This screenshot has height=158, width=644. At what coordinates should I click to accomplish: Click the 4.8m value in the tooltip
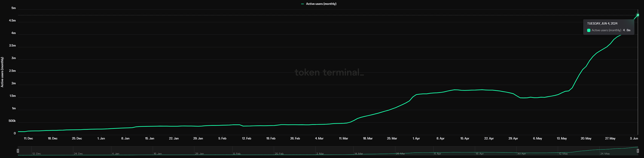tap(626, 30)
